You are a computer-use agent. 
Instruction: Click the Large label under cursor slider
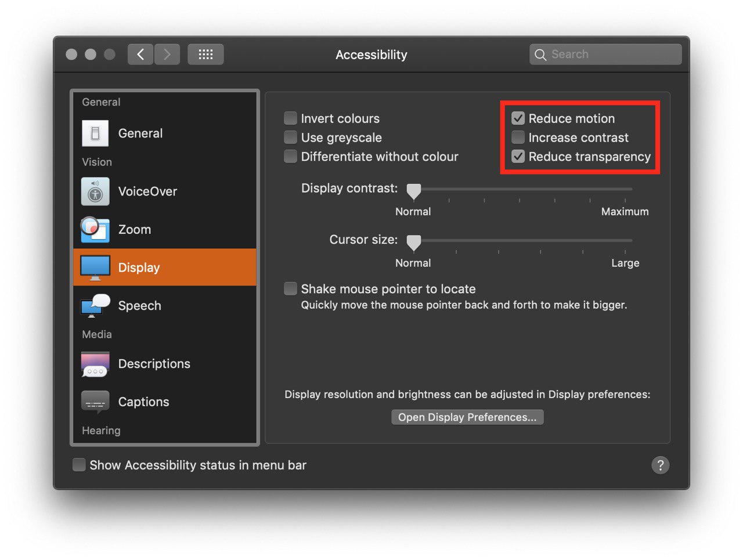coord(625,263)
